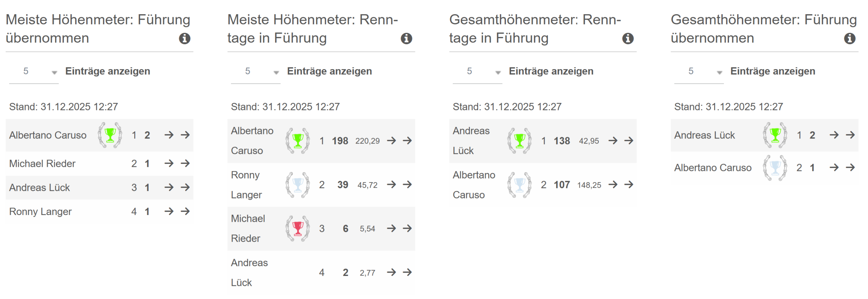
Task: Click Albertano Caruso in Gesamthöhenmeter: Führung übernommen
Action: (x=713, y=168)
